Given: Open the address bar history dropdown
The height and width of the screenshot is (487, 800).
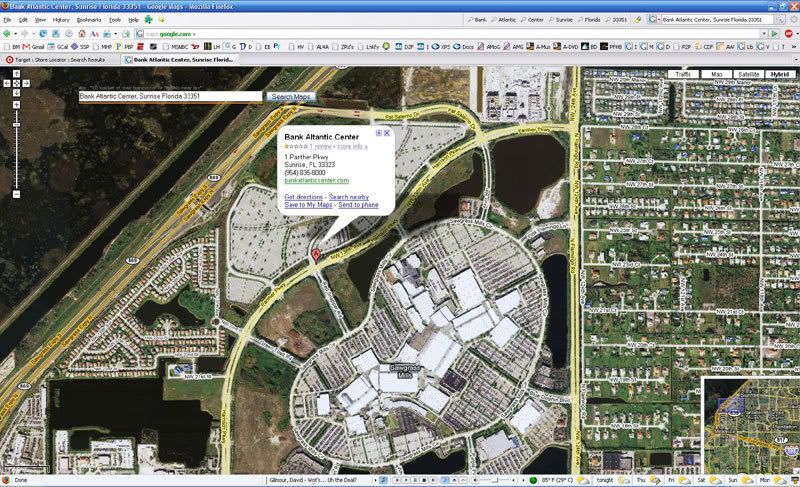Looking at the screenshot, I should 764,34.
